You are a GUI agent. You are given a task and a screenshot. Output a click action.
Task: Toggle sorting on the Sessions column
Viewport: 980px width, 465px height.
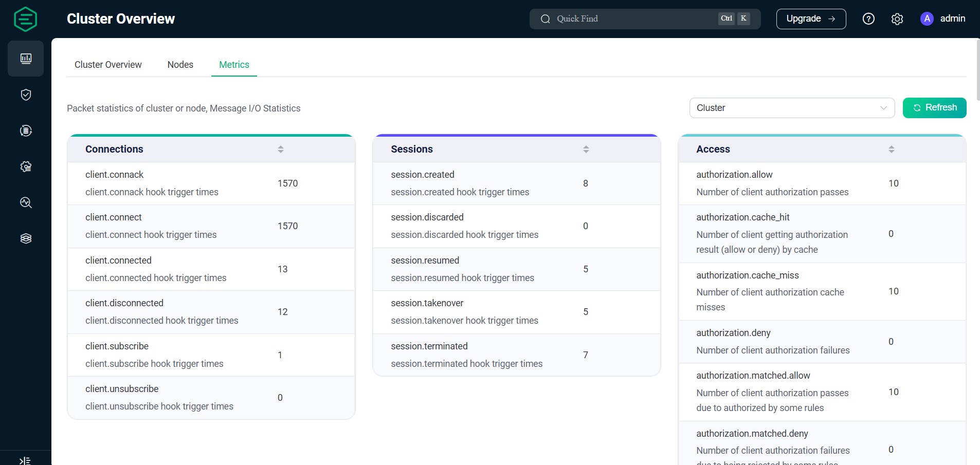coord(586,149)
